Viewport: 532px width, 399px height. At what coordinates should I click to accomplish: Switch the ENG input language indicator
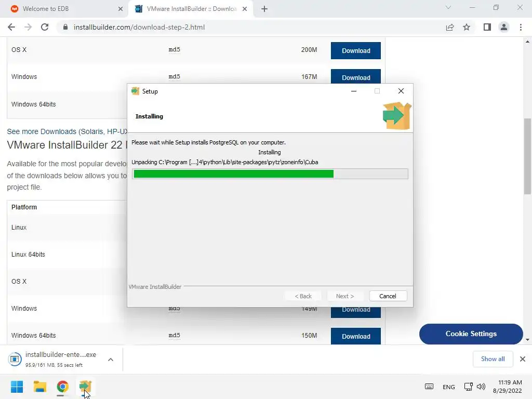coord(448,387)
